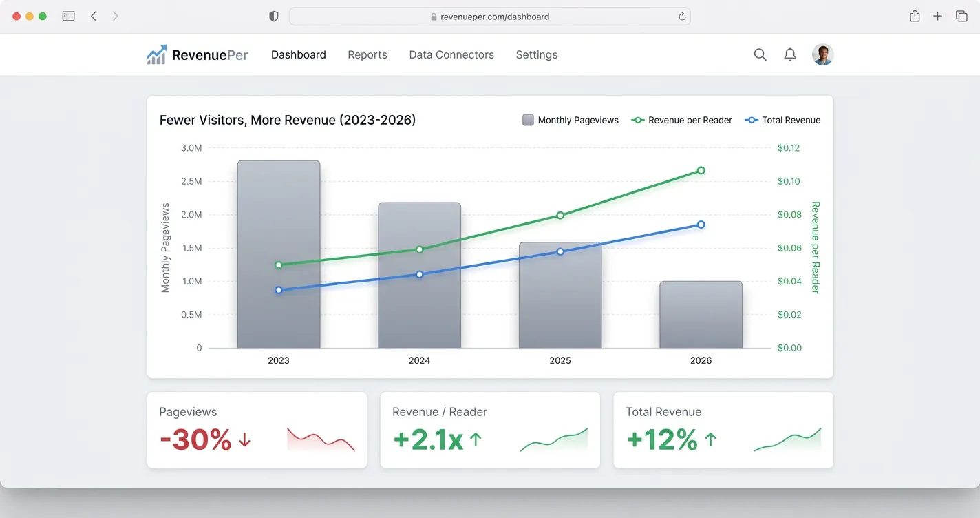Click the 2026 pageviews bar
This screenshot has height=518, width=980.
701,314
